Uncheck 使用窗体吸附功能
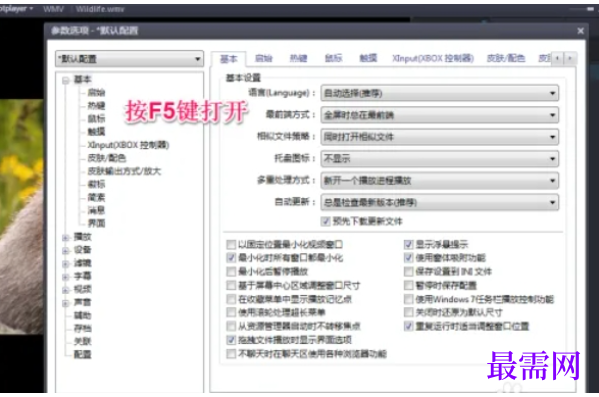This screenshot has height=397, width=599. point(409,258)
